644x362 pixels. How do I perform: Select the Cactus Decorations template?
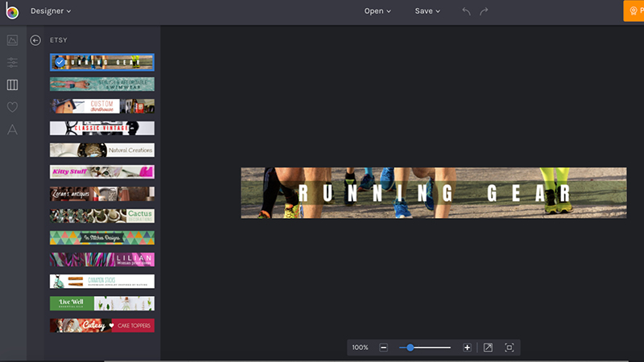point(102,216)
